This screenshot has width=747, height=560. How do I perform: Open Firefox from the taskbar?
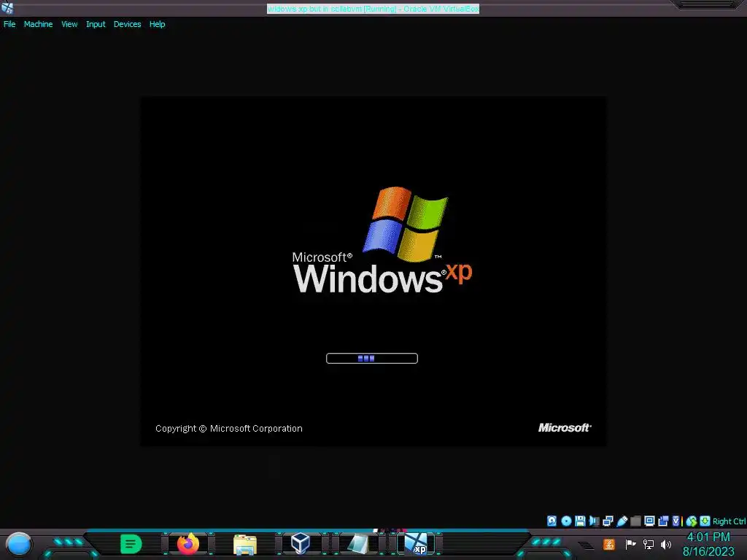[x=188, y=544]
